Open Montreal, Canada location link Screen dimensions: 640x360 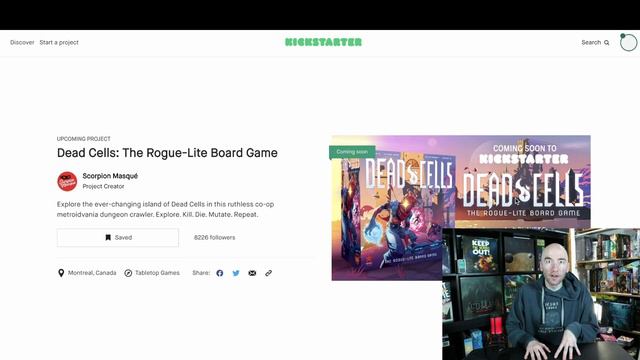coord(87,273)
